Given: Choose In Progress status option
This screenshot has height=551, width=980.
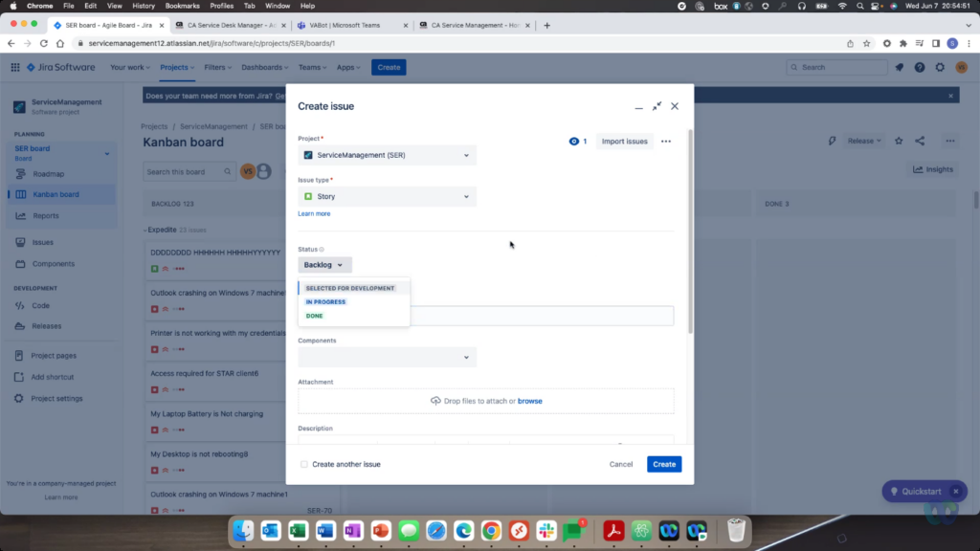Looking at the screenshot, I should click(325, 301).
